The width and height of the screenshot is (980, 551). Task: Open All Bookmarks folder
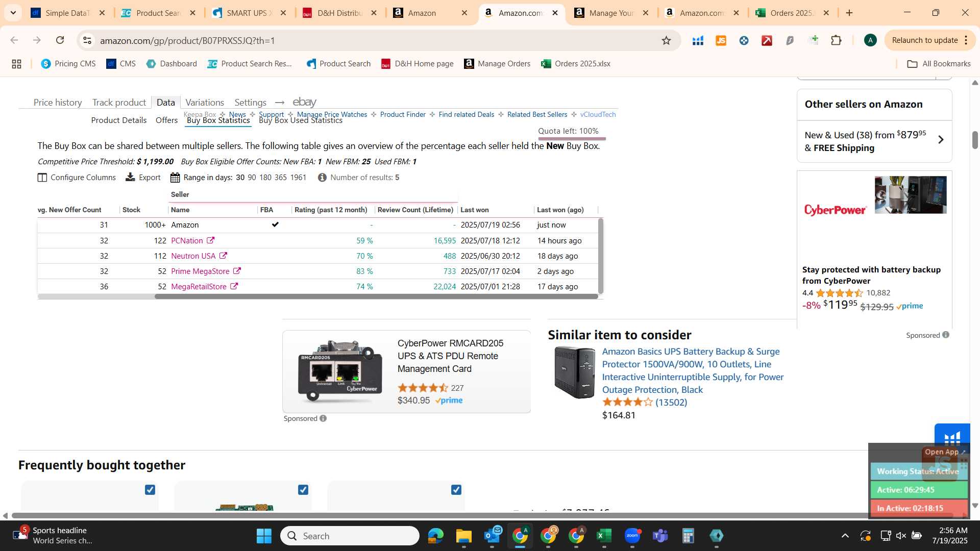click(x=938, y=64)
